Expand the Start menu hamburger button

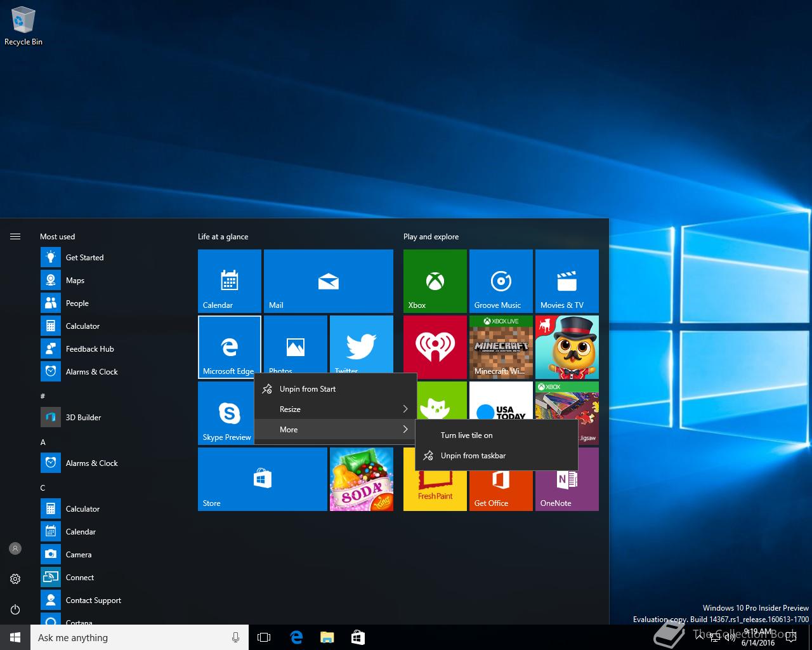click(15, 236)
